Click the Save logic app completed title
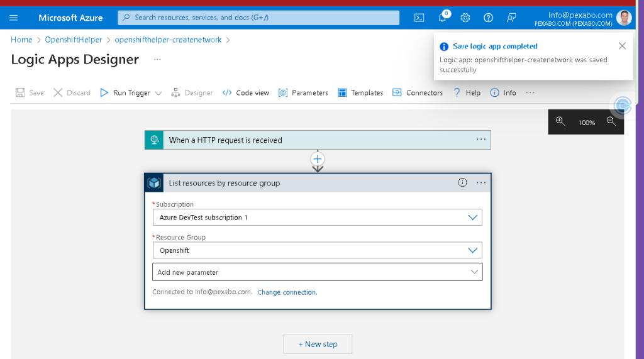The width and height of the screenshot is (644, 359). click(x=495, y=47)
